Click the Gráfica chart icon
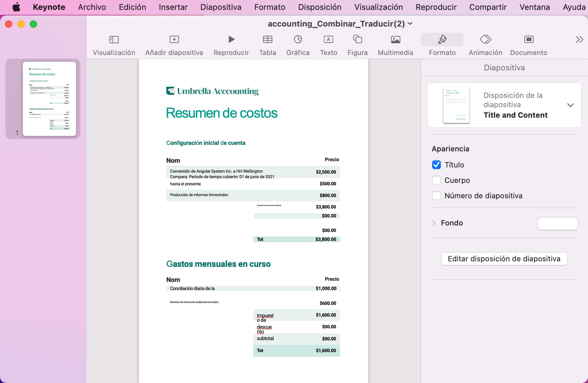This screenshot has width=588, height=383. pyautogui.click(x=297, y=39)
